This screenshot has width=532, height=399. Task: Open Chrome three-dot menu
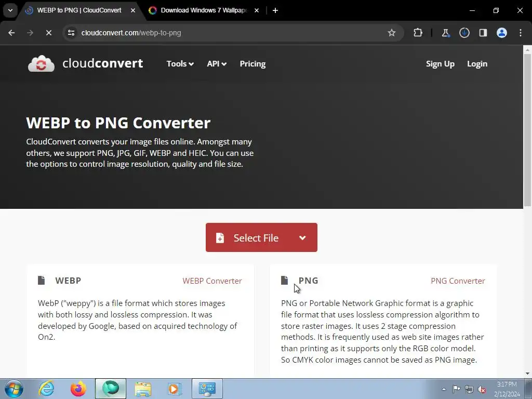[x=521, y=33]
